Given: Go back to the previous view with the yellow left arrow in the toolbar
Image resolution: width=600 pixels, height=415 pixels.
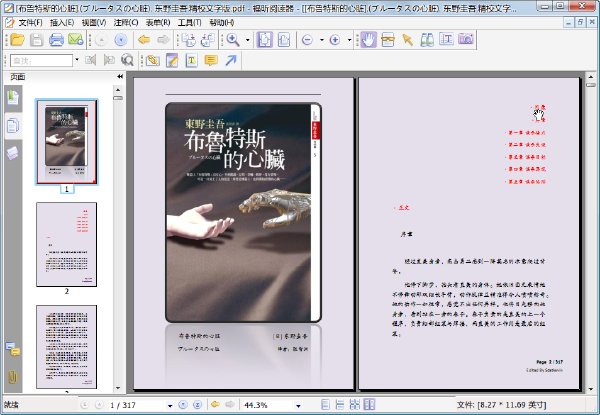Looking at the screenshot, I should (x=143, y=40).
